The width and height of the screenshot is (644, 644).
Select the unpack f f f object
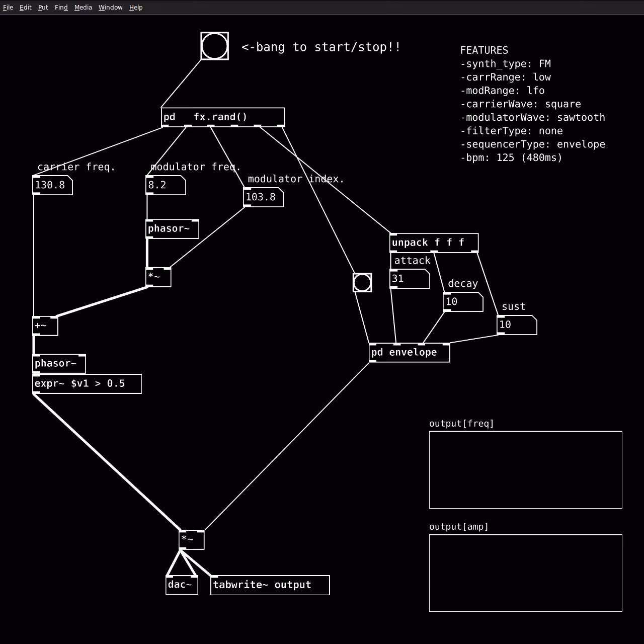click(x=434, y=243)
